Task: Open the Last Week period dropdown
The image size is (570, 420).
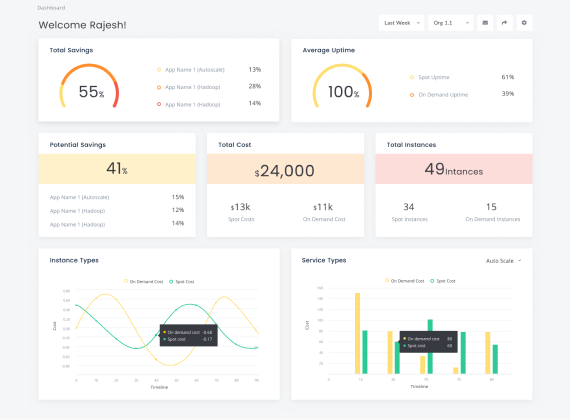Action: coord(401,23)
